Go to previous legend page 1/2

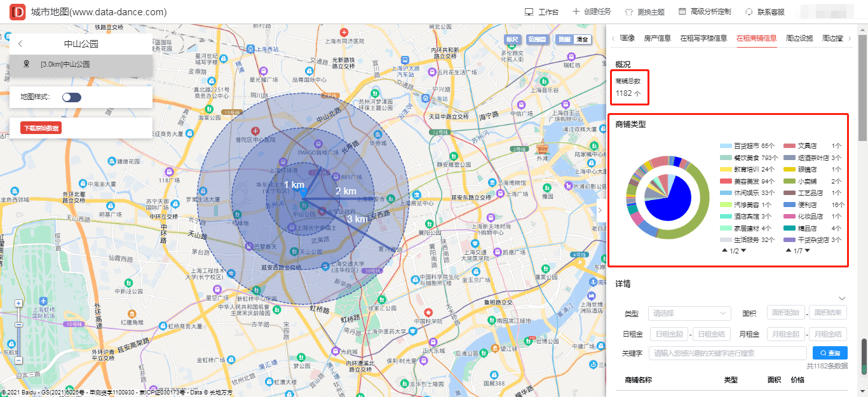[725, 251]
